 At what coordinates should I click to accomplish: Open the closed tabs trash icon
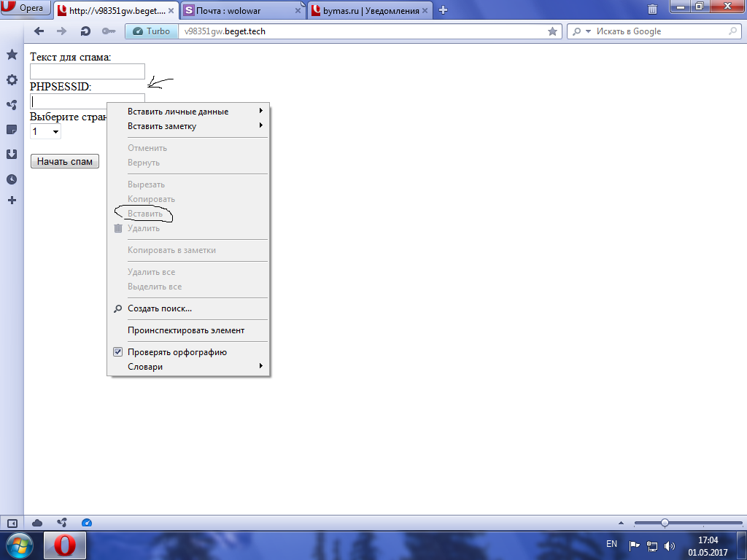[x=652, y=9]
